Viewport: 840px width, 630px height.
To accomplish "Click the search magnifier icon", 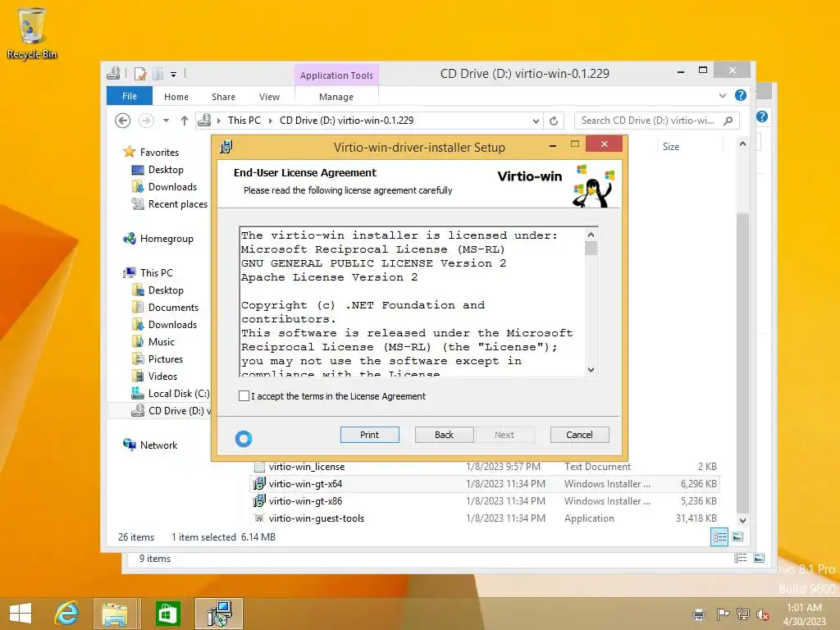I will coord(728,121).
